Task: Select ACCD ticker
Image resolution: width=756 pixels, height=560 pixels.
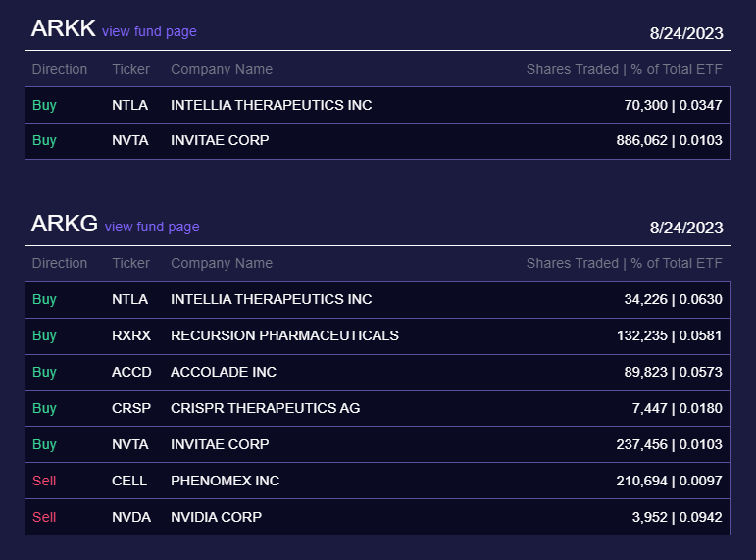Action: coord(131,372)
